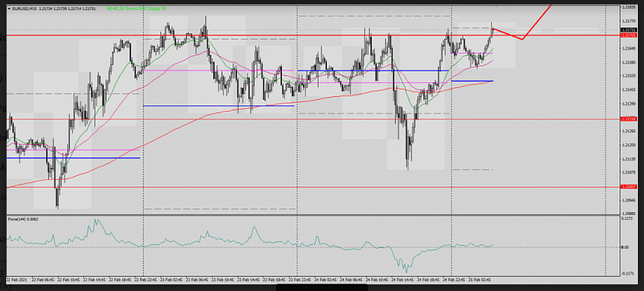
Task: Select the short blue line under forecast area
Action: [472, 81]
